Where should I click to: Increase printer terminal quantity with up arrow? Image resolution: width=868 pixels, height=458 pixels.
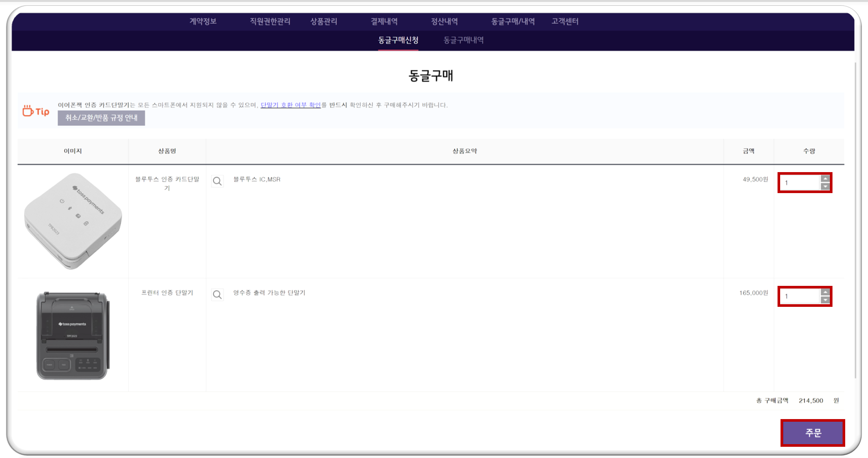pyautogui.click(x=825, y=292)
